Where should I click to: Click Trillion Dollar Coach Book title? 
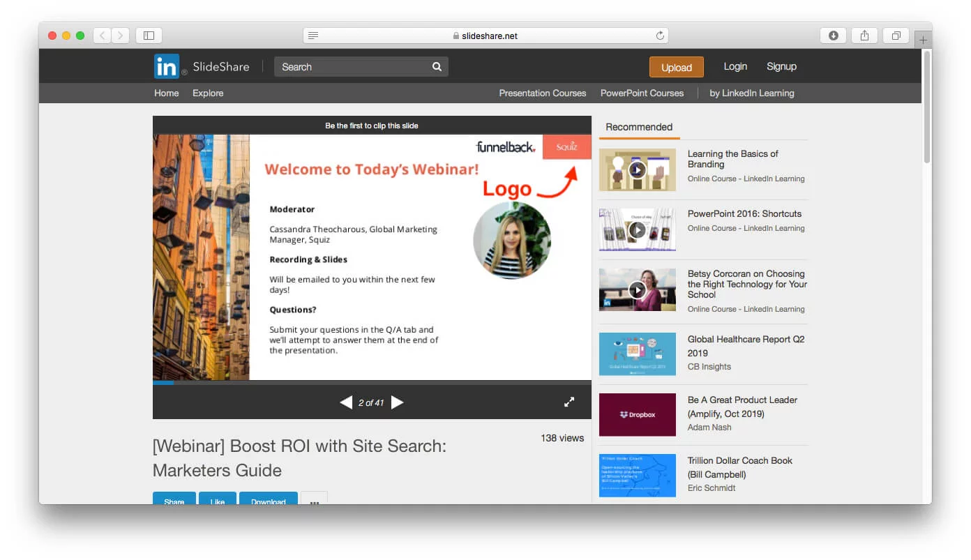(x=740, y=467)
